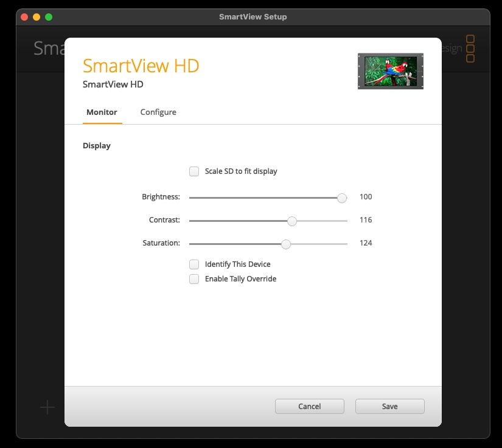
Task: Tick the Identify This Device checkbox
Action: pyautogui.click(x=194, y=264)
